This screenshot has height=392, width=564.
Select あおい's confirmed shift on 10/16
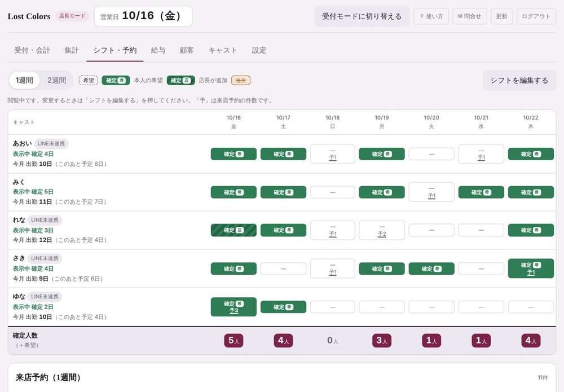point(233,154)
